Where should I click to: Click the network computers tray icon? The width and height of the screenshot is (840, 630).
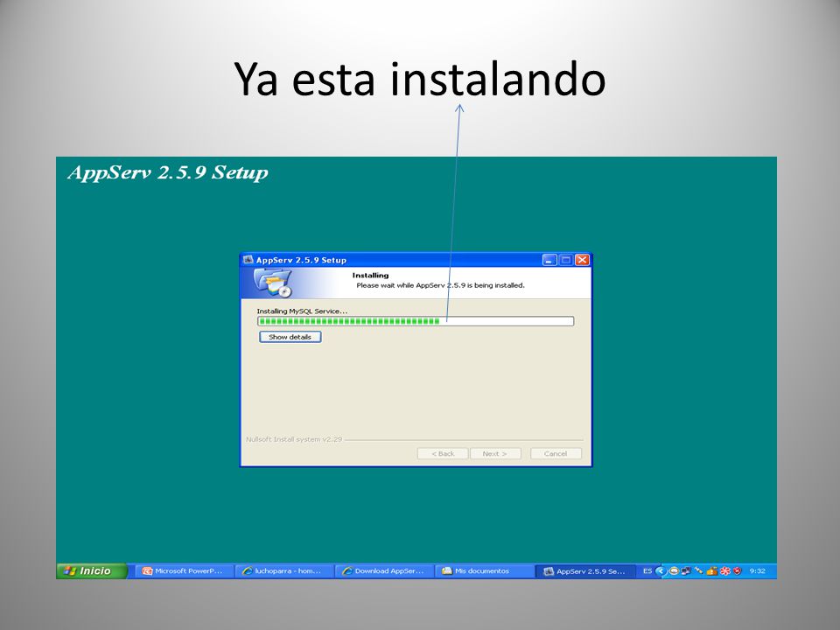point(686,571)
